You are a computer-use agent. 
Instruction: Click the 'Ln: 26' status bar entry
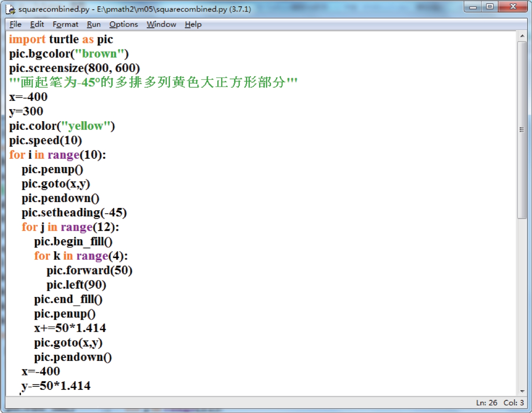coord(486,403)
